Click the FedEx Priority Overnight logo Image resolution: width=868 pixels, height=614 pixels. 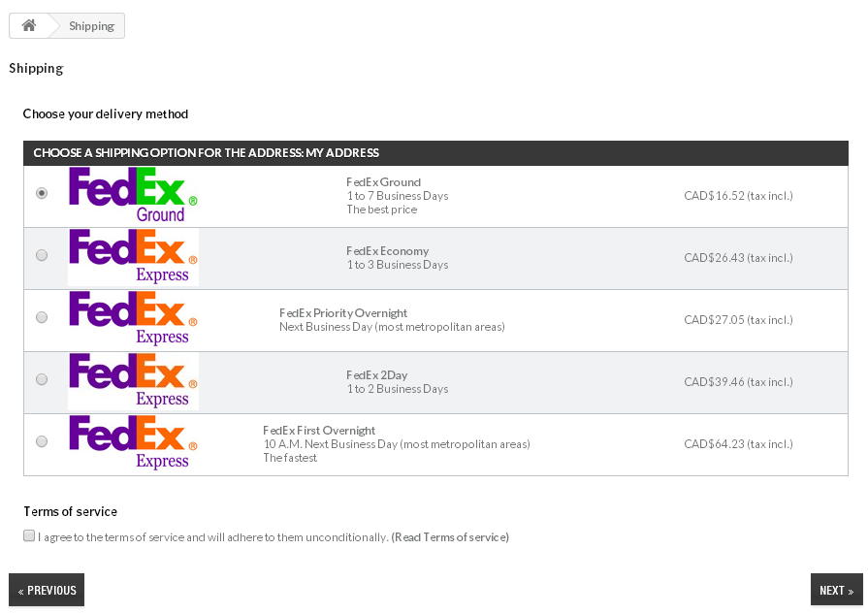(133, 319)
